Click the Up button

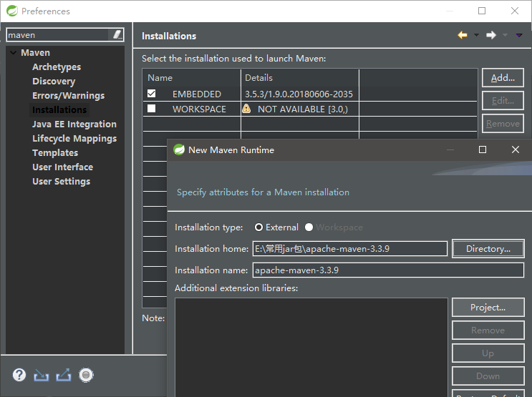(488, 353)
